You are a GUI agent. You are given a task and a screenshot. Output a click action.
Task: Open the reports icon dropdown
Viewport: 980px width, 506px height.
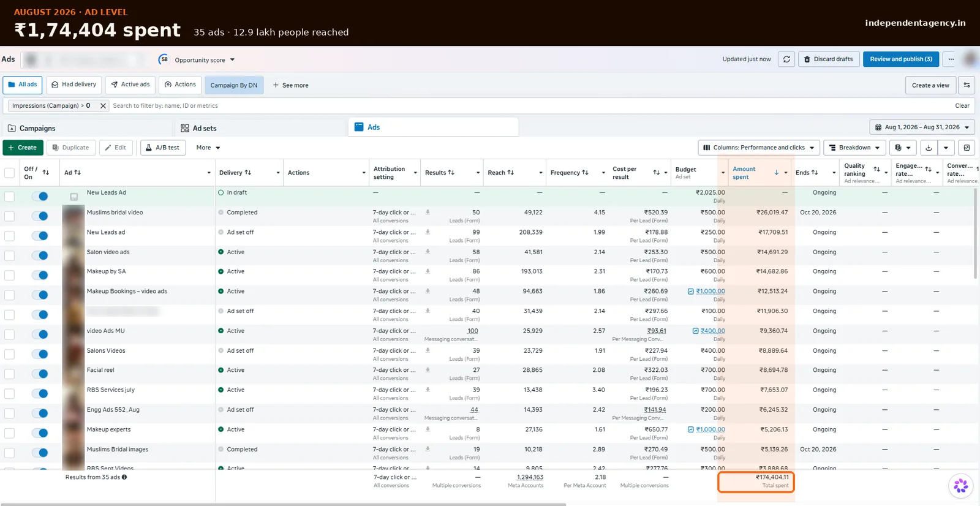tap(902, 148)
